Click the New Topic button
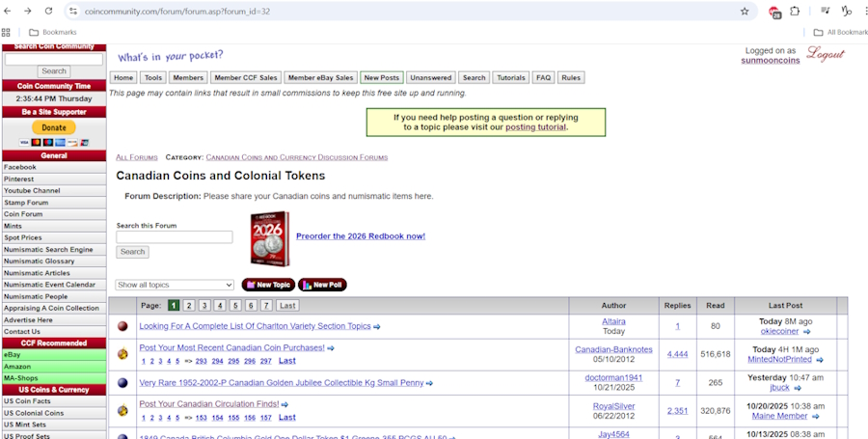 click(268, 285)
